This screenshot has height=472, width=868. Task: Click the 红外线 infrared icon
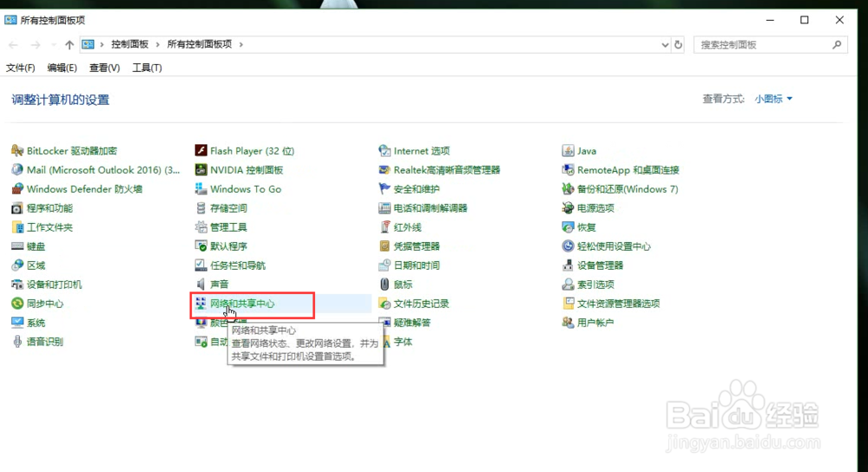click(x=385, y=226)
